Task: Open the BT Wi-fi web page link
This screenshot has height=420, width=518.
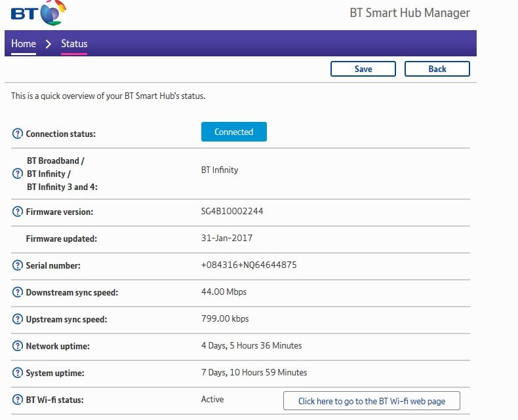Action: coord(372,401)
